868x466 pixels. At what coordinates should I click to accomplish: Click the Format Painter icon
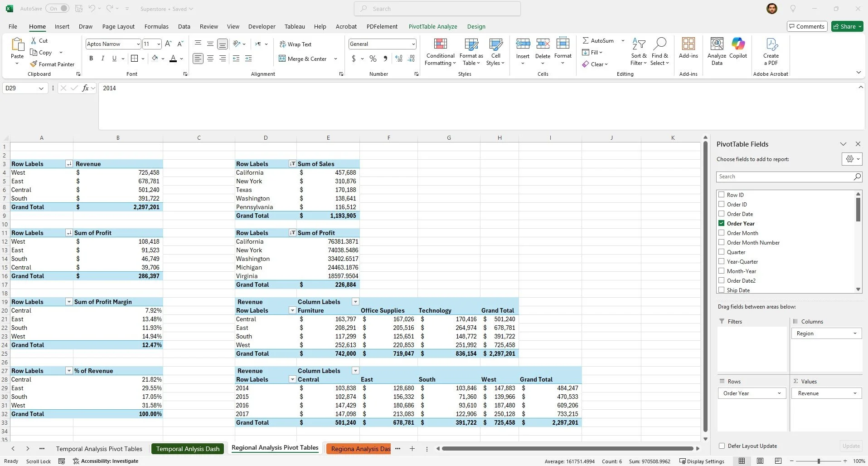point(34,64)
